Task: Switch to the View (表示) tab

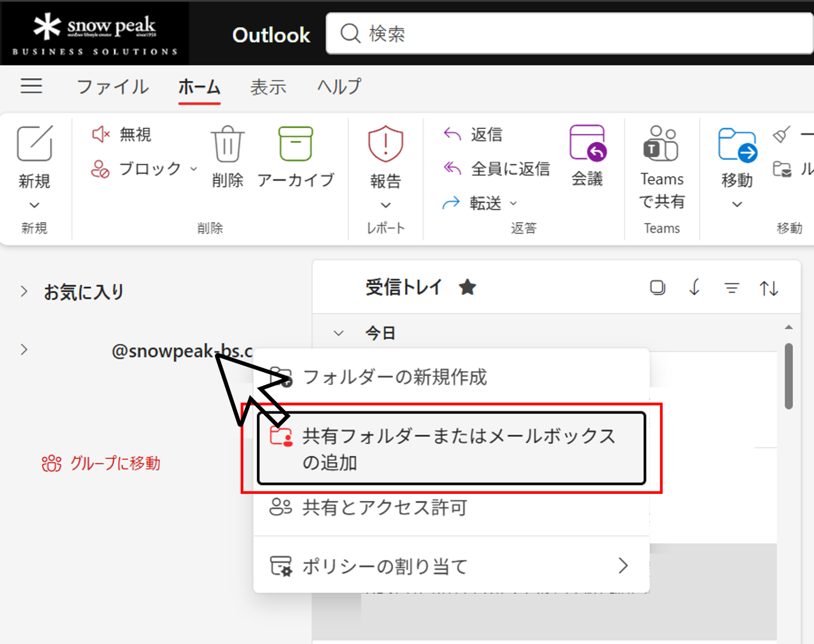Action: tap(268, 87)
